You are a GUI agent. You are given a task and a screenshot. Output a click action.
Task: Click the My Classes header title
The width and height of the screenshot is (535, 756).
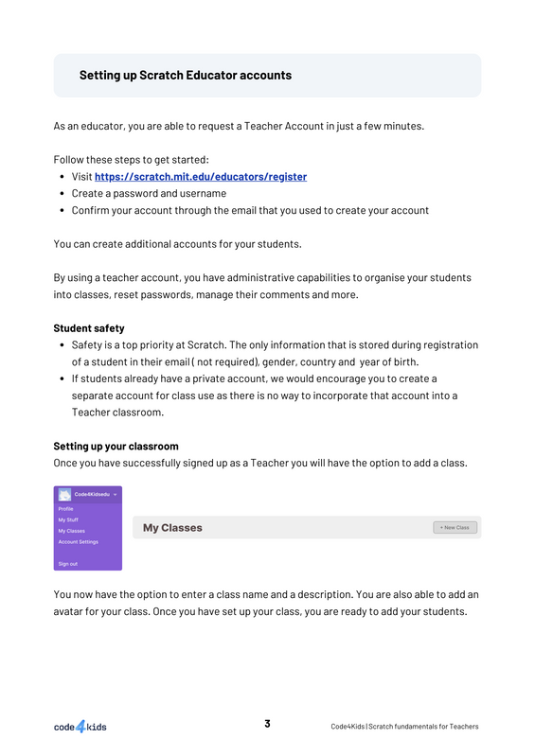(172, 528)
